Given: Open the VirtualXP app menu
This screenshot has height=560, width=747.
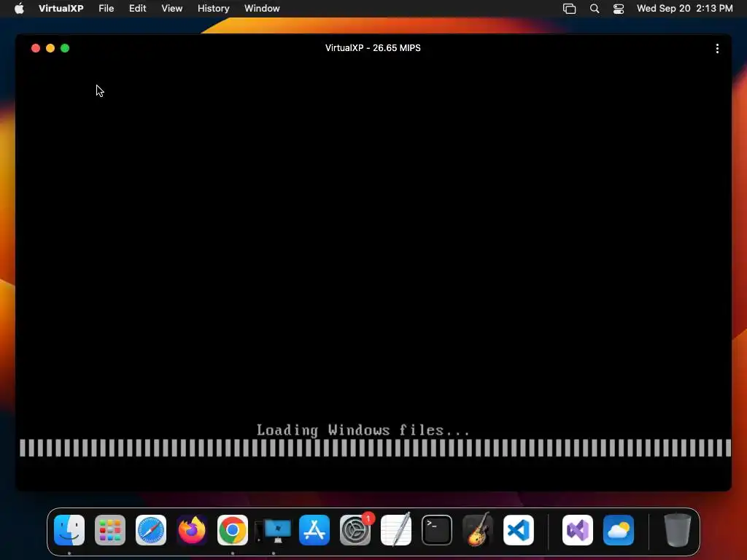Looking at the screenshot, I should coord(61,9).
